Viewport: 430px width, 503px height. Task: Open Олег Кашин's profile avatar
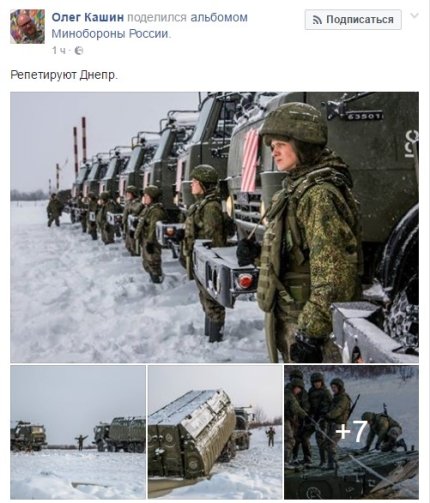click(27, 26)
